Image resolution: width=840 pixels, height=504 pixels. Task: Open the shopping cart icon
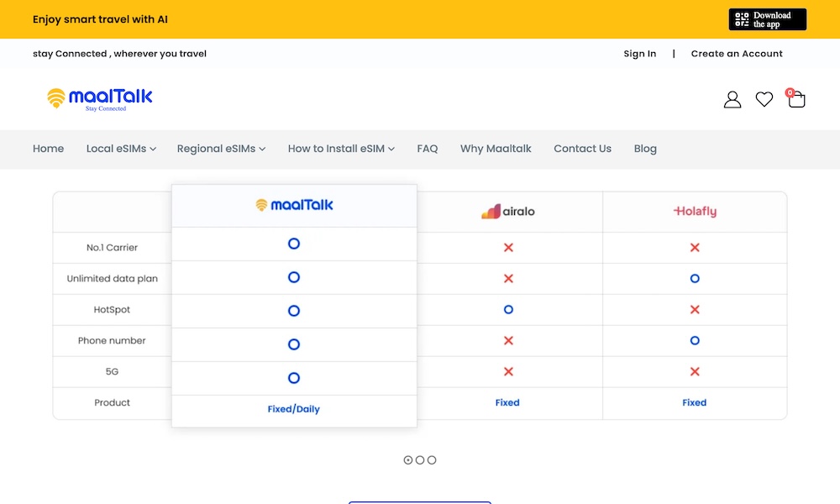pos(796,100)
